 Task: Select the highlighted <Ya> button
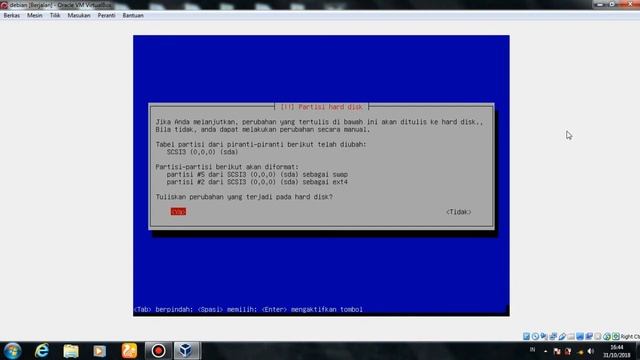178,211
